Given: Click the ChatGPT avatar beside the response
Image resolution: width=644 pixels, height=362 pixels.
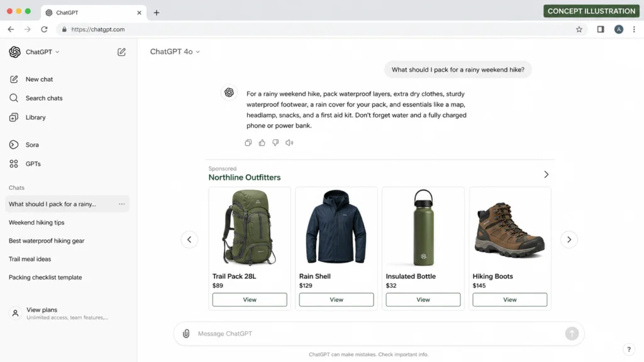Looking at the screenshot, I should pyautogui.click(x=229, y=92).
